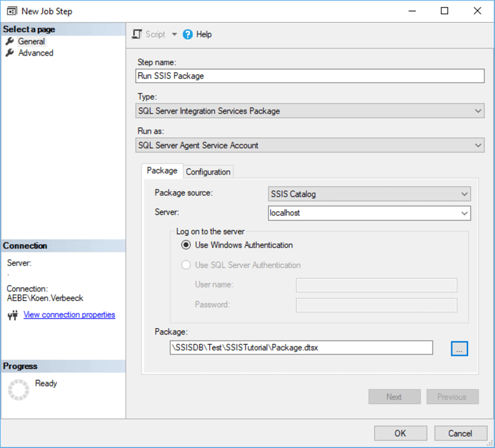The image size is (495, 448).
Task: Click the Next button
Action: [395, 396]
